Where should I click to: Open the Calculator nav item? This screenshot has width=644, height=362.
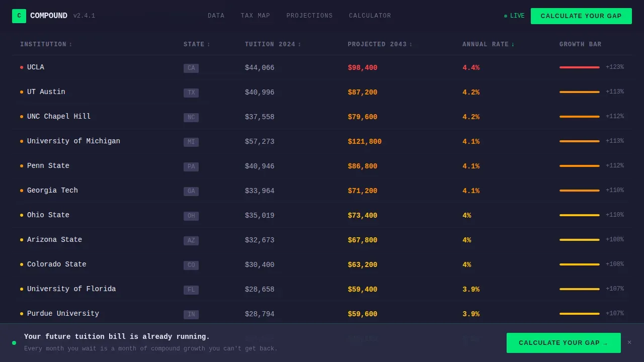(x=370, y=16)
